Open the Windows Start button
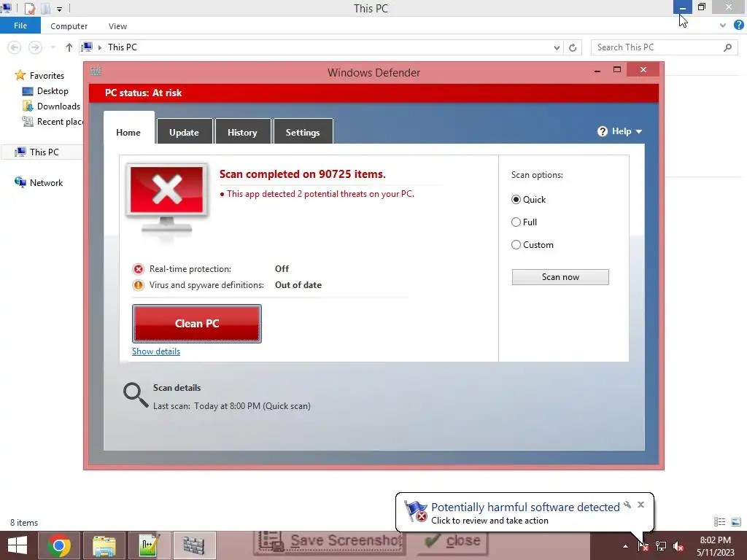The height and width of the screenshot is (560, 747). click(x=18, y=545)
